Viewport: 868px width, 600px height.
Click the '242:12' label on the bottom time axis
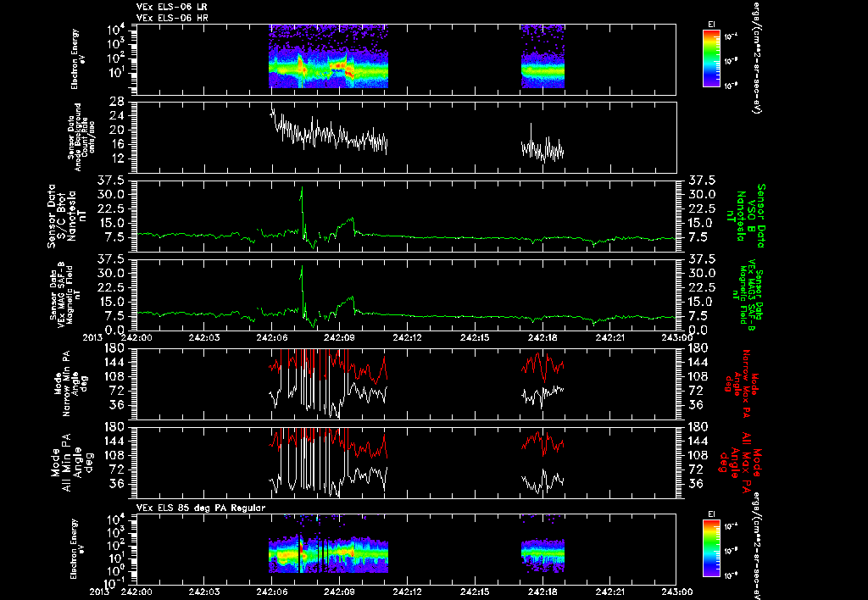pyautogui.click(x=407, y=592)
